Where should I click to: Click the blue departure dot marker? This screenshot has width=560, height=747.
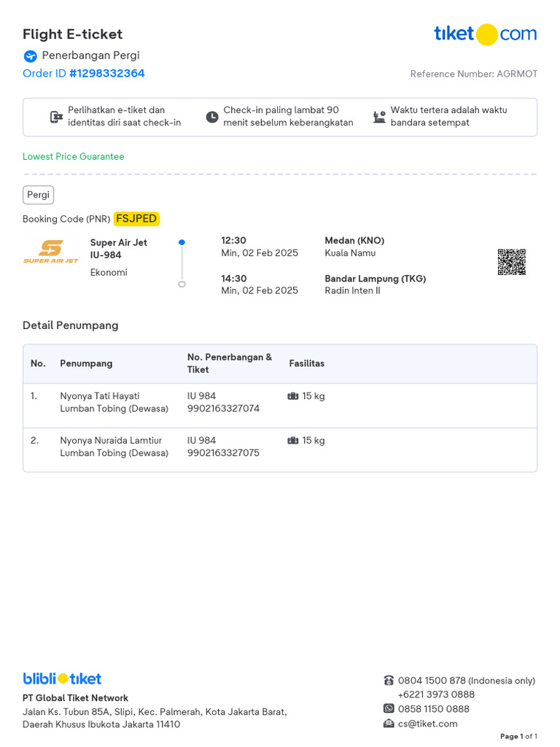click(x=182, y=242)
